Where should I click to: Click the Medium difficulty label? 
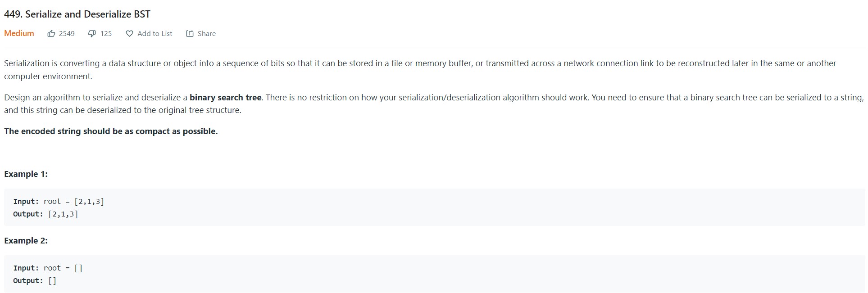pos(19,33)
